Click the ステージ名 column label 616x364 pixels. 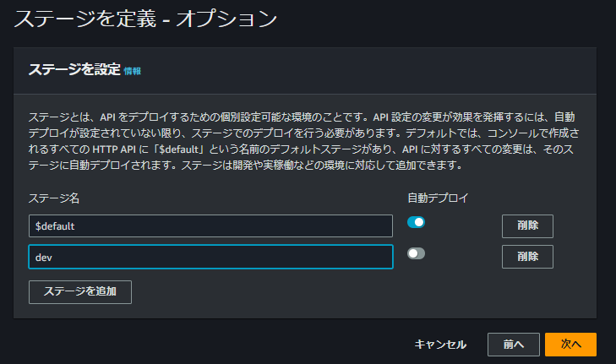(x=54, y=198)
